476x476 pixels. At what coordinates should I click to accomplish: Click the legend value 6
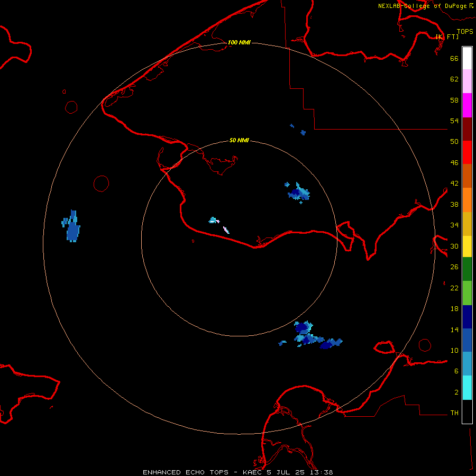(456, 371)
